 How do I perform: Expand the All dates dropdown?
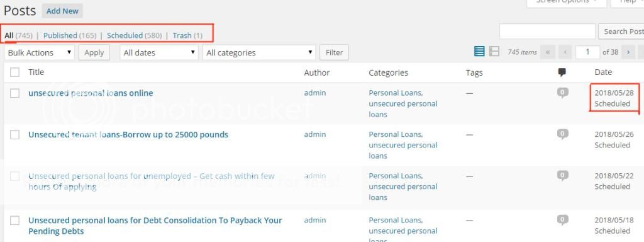pyautogui.click(x=159, y=53)
